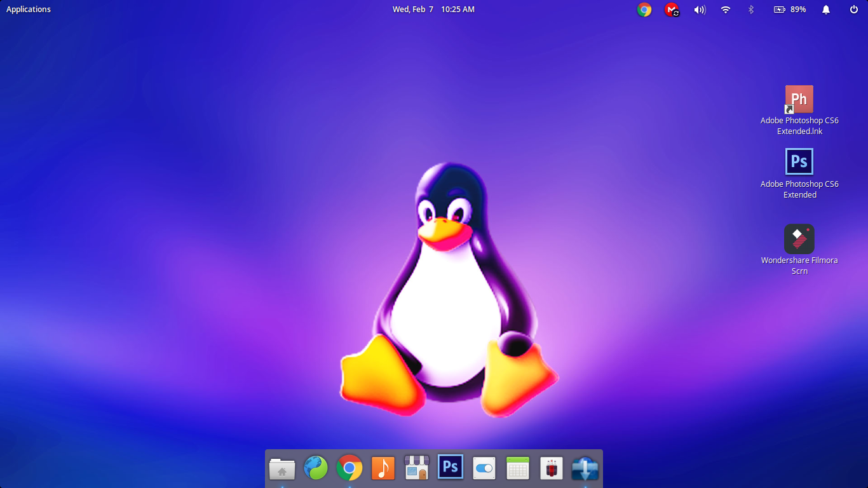Image resolution: width=868 pixels, height=488 pixels.
Task: Launch Photoshop from the dock
Action: click(451, 467)
